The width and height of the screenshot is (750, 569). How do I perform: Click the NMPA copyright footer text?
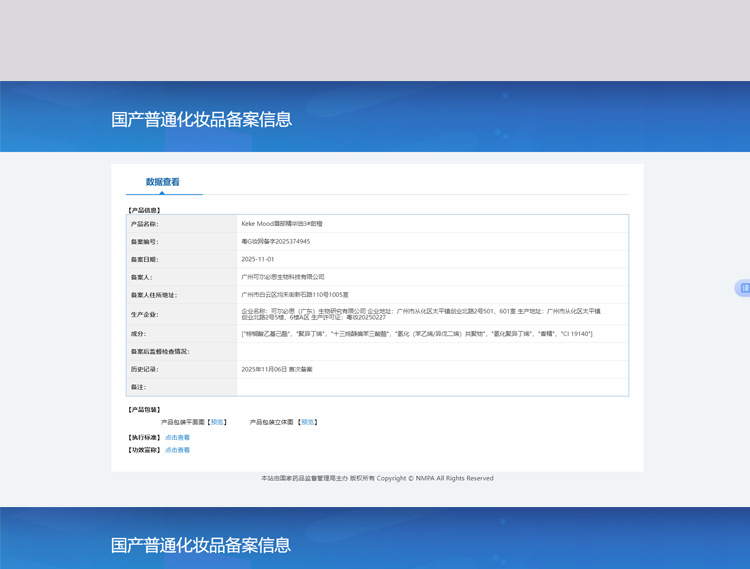tap(377, 478)
